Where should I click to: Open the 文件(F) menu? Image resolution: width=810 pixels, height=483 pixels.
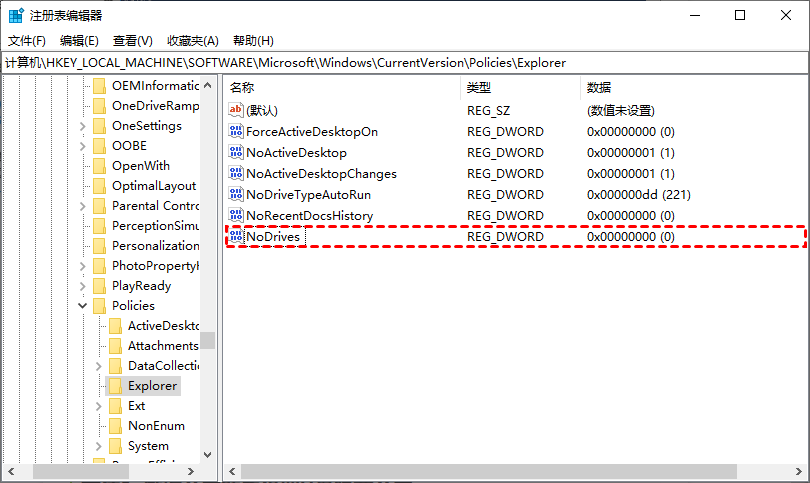26,41
